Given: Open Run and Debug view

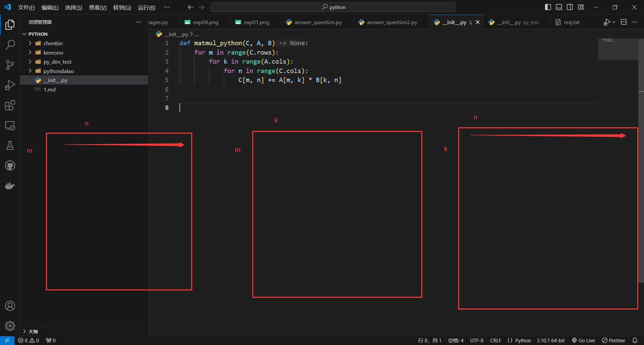Looking at the screenshot, I should (10, 85).
